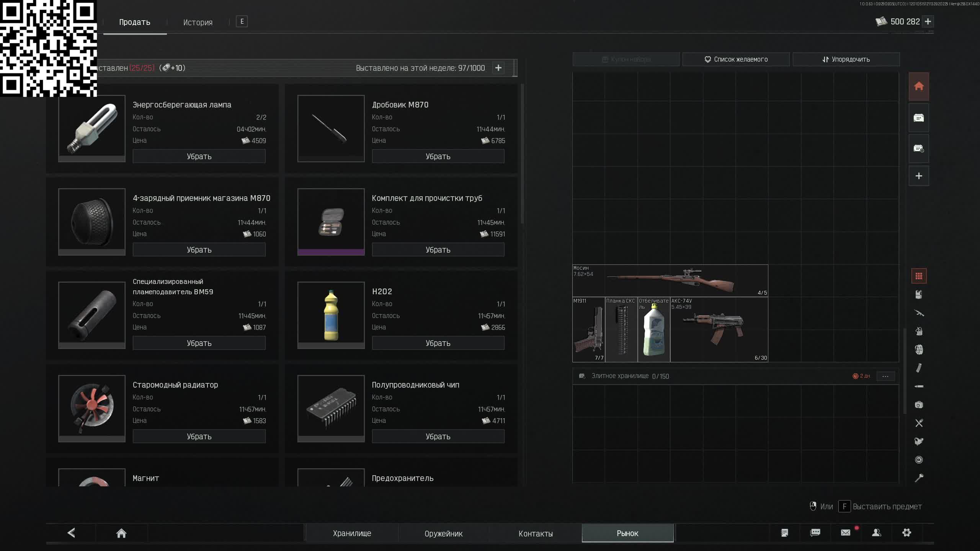
Task: Filter stash by weapons category
Action: pyautogui.click(x=919, y=313)
